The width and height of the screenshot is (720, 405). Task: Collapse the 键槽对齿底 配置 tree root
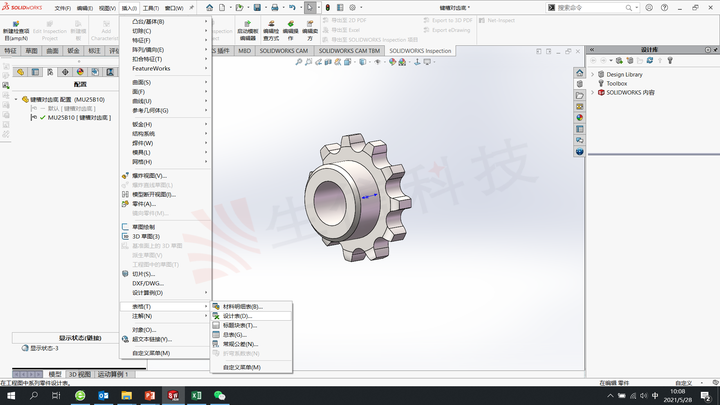point(16,99)
